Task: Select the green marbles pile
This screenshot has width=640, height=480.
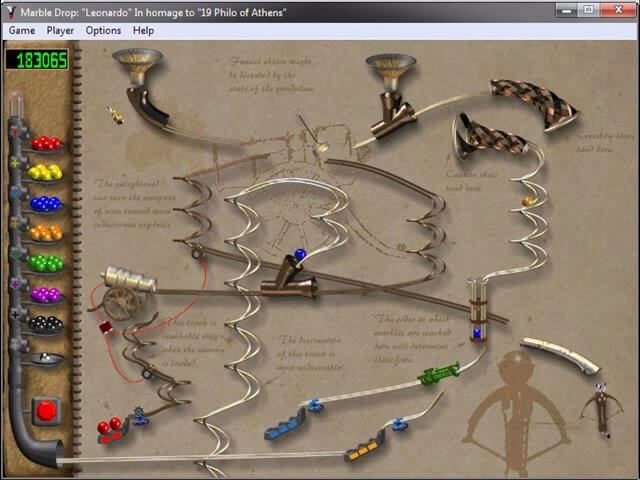Action: tap(46, 263)
